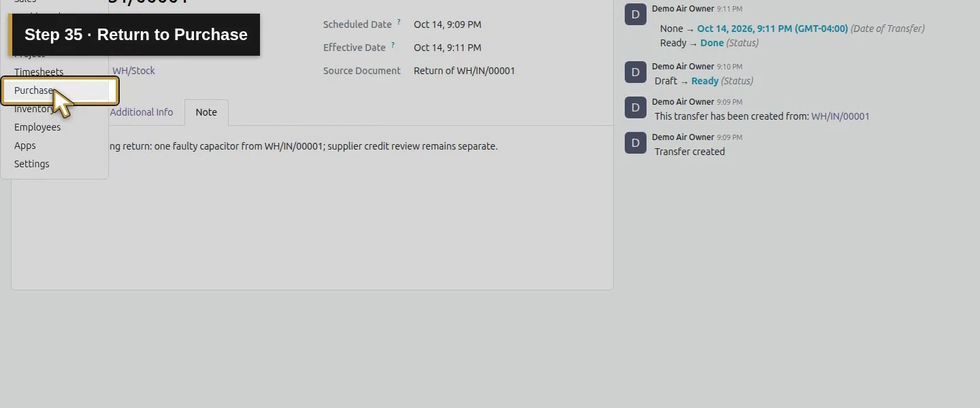Image resolution: width=980 pixels, height=408 pixels.
Task: Click avatar beside Draft to Ready message
Action: pyautogui.click(x=636, y=72)
